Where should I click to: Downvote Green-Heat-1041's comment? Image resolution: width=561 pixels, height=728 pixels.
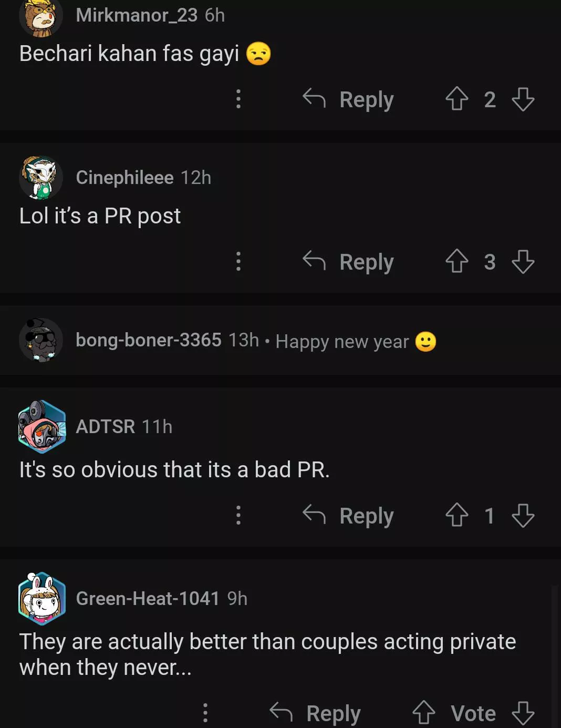coord(523,713)
